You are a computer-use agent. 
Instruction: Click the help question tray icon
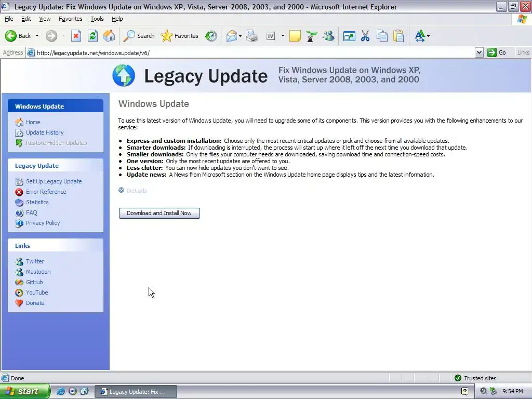464,392
